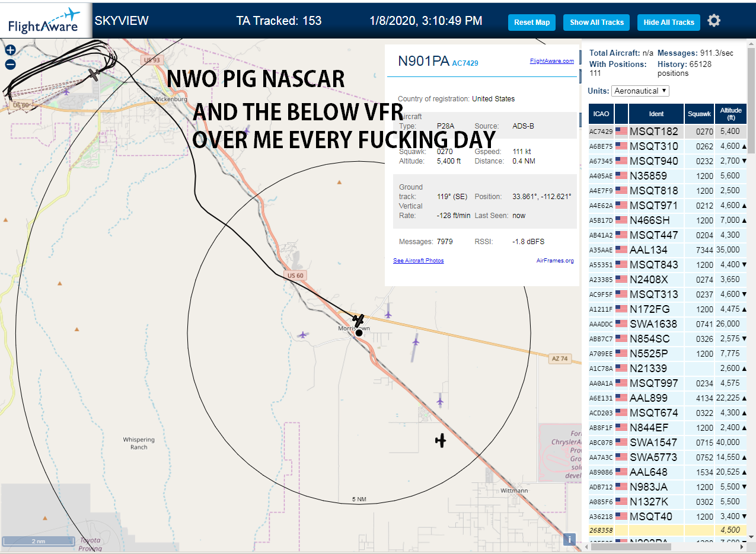
Task: Open See Aircraft Photos link
Action: [419, 261]
